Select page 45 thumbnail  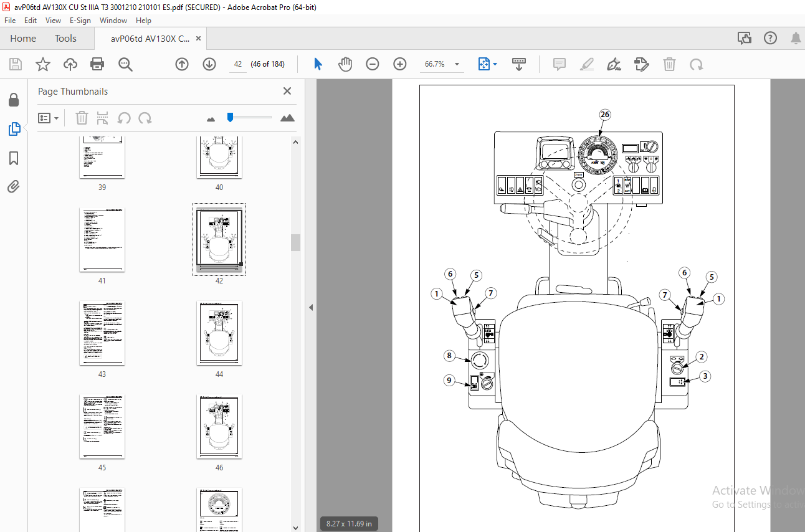(102, 427)
